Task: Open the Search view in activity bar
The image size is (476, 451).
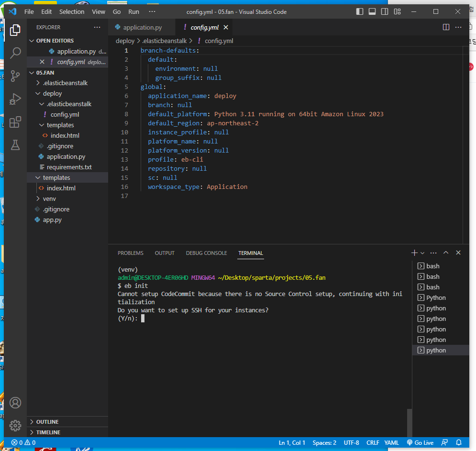Action: click(x=15, y=53)
